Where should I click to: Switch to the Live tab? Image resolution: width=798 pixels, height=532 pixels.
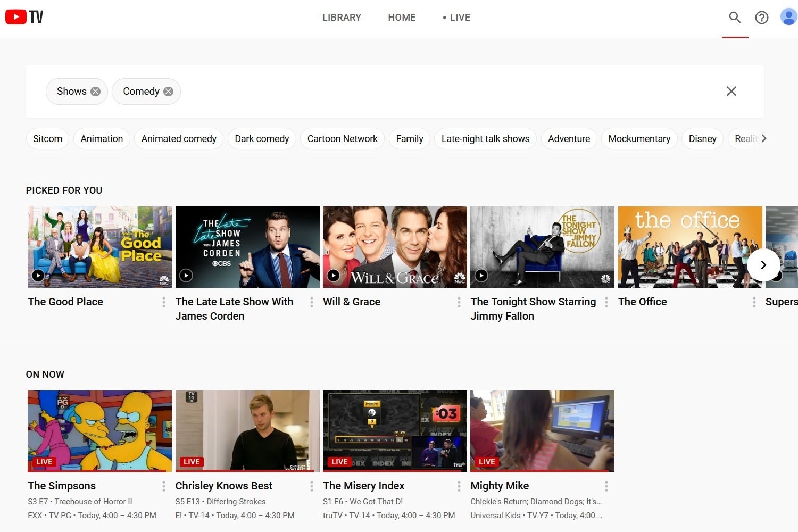click(x=456, y=18)
